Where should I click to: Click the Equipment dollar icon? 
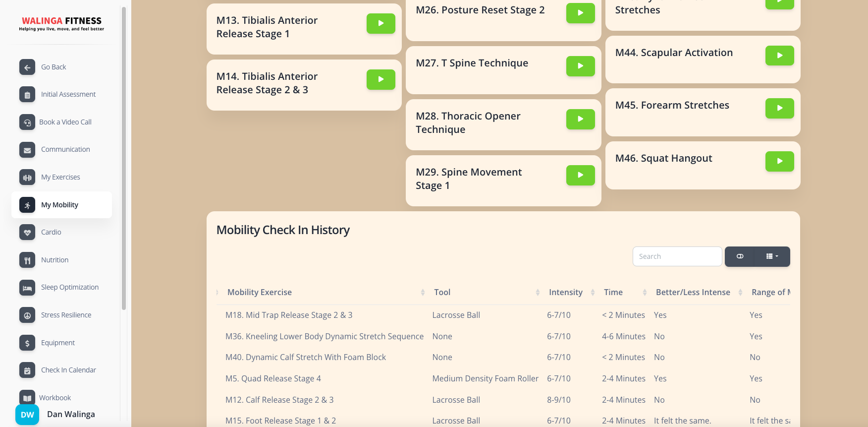tap(27, 343)
